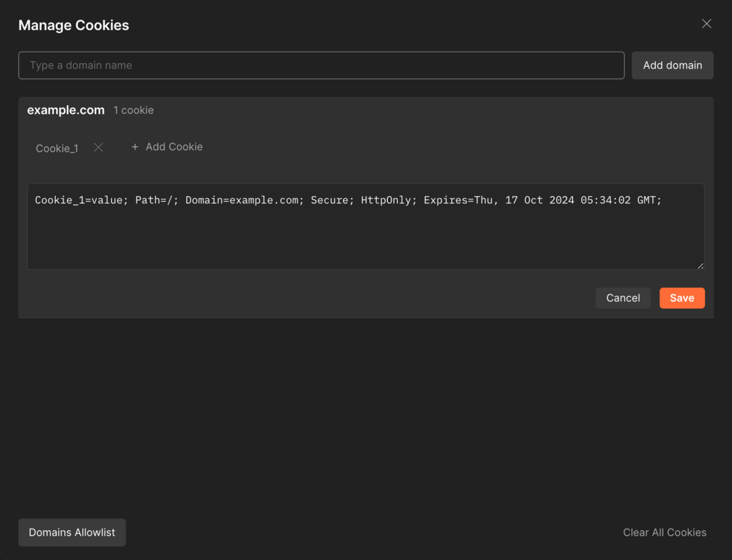
Task: Click the Add Cookie label
Action: pos(174,146)
